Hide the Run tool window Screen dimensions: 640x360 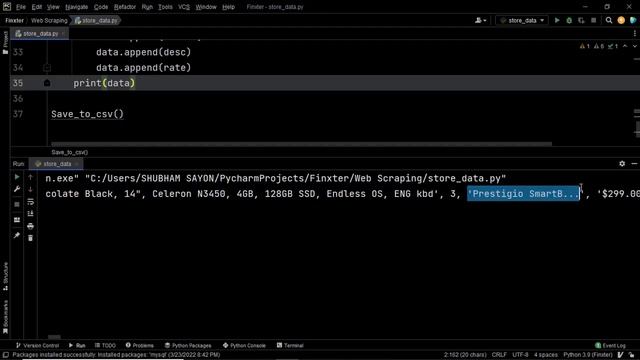634,164
